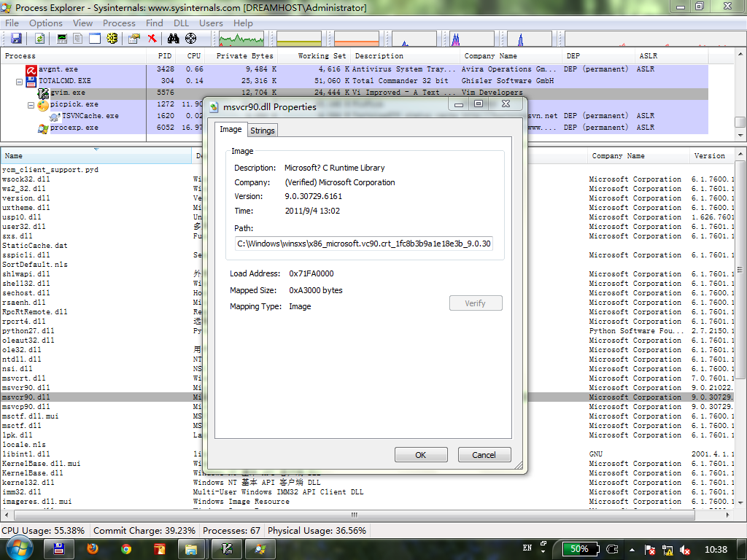Click the Cancel button in Properties dialog

point(484,455)
